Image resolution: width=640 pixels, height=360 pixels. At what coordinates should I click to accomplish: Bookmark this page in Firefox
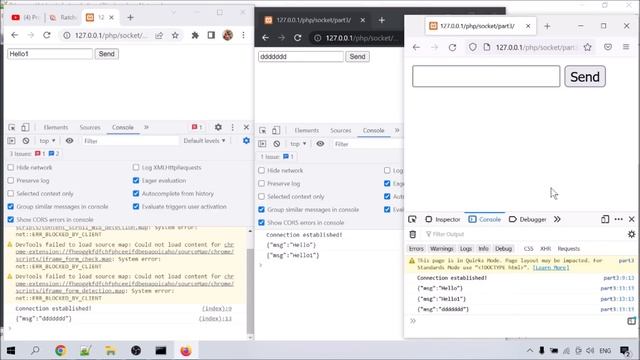point(587,47)
